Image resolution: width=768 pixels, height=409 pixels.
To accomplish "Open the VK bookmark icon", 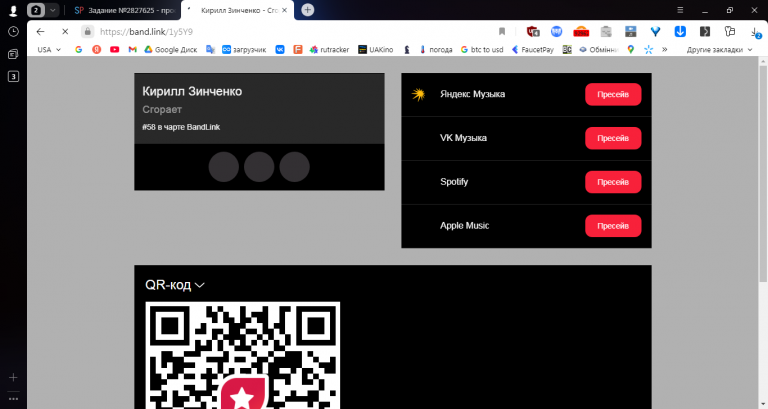I will click(280, 49).
